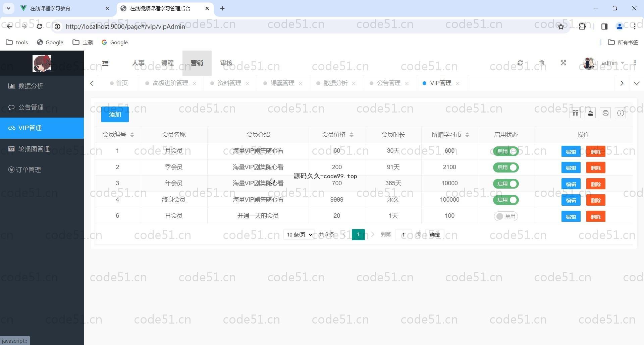Switch to the 课程 top menu
Viewport: 644px width, 345px height.
pos(167,63)
